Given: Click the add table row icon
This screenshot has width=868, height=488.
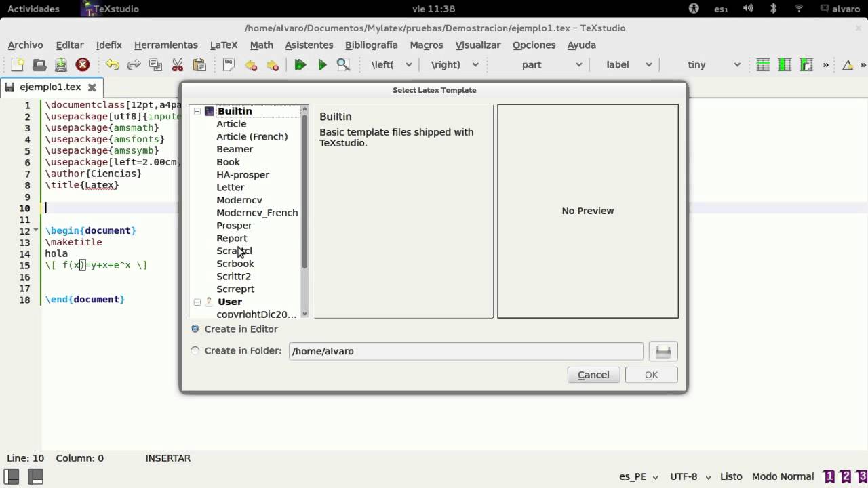Looking at the screenshot, I should 763,65.
